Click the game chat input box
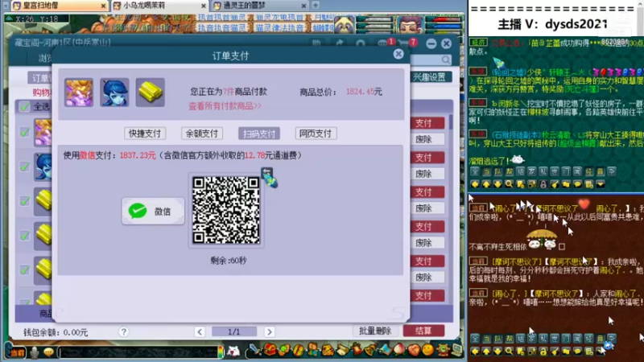The height and width of the screenshot is (362, 644). tap(138, 352)
